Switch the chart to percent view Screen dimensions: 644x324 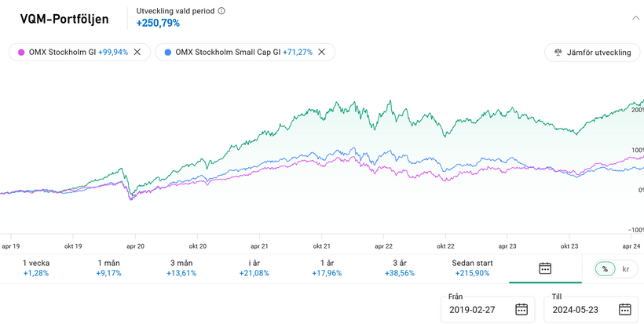pos(605,268)
